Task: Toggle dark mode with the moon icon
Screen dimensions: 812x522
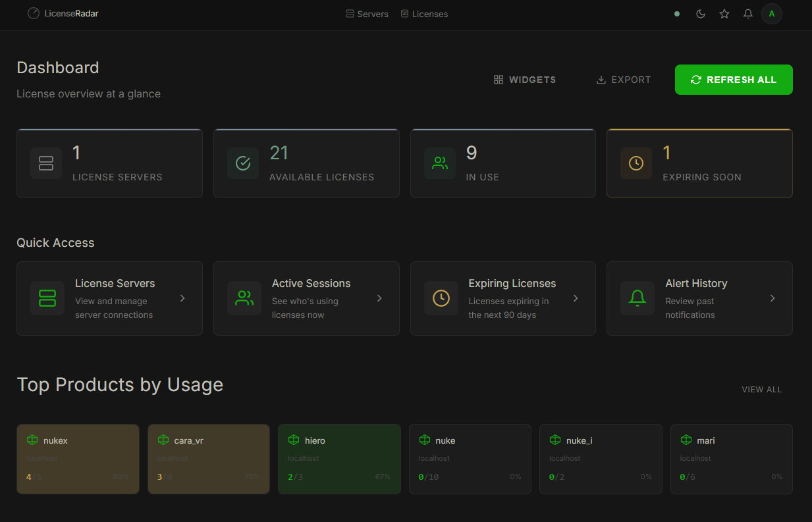Action: [x=700, y=13]
